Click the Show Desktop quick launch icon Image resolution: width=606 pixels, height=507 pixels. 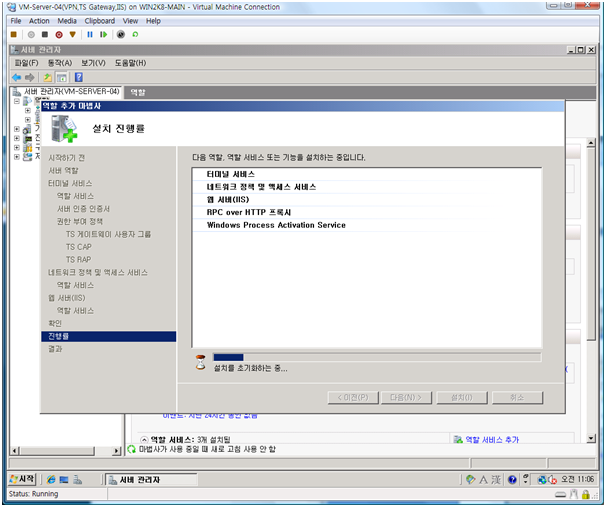64,480
